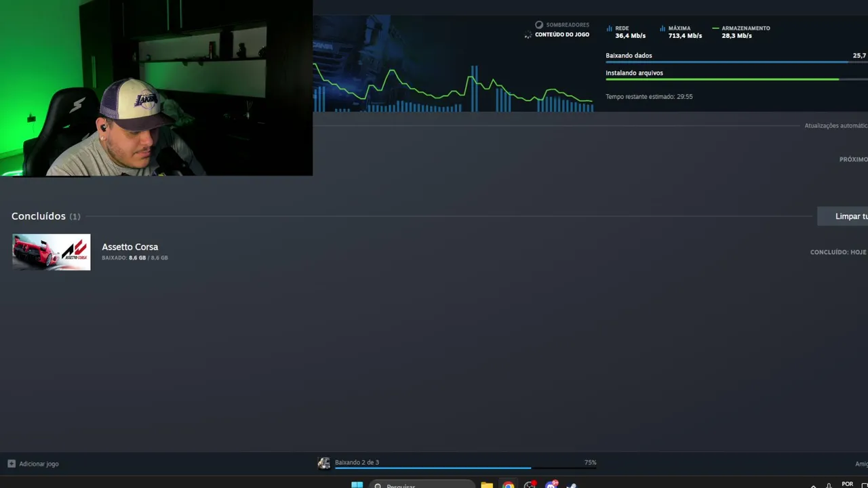The height and width of the screenshot is (488, 868).
Task: Click the Atualizações automáticas text
Action: click(x=836, y=126)
